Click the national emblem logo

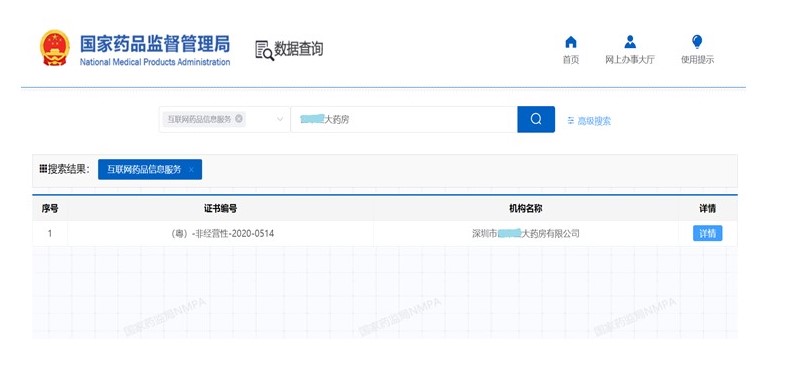point(55,48)
